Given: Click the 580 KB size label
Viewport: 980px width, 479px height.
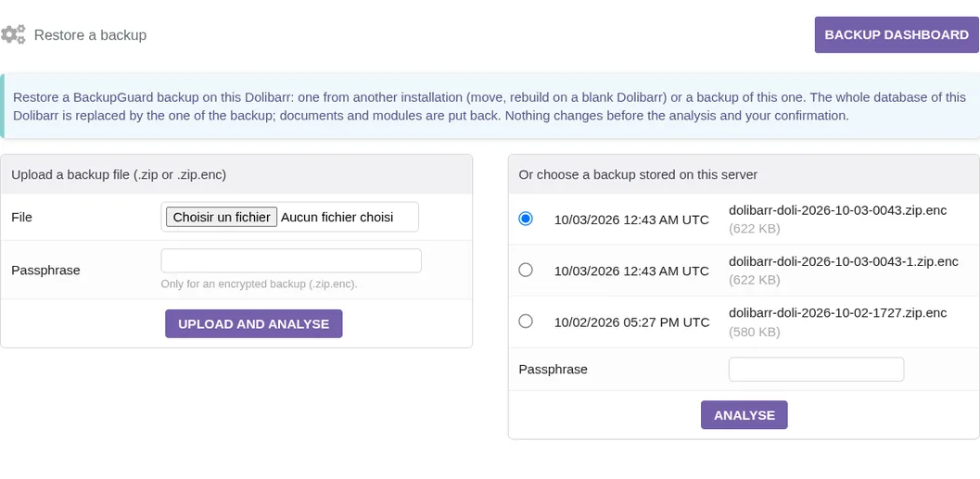Looking at the screenshot, I should point(755,333).
